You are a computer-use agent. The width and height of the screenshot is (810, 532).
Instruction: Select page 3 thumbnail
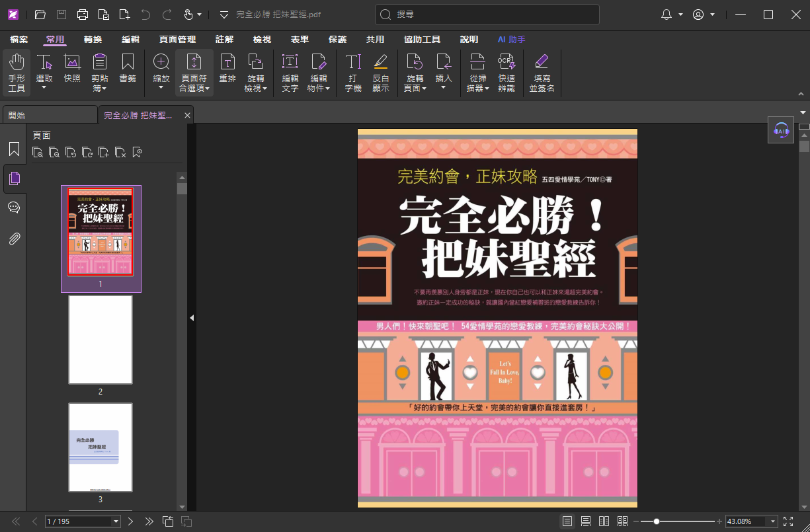(101, 447)
